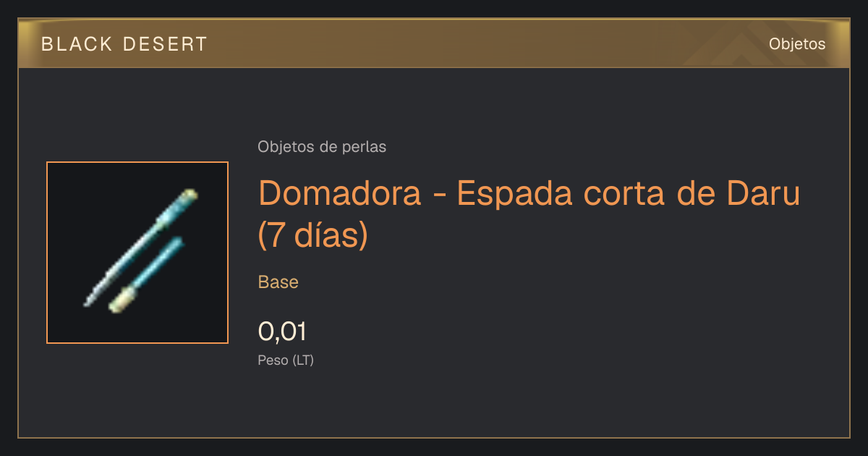Click the Peso (LT) label
The width and height of the screenshot is (868, 456).
[x=286, y=360]
